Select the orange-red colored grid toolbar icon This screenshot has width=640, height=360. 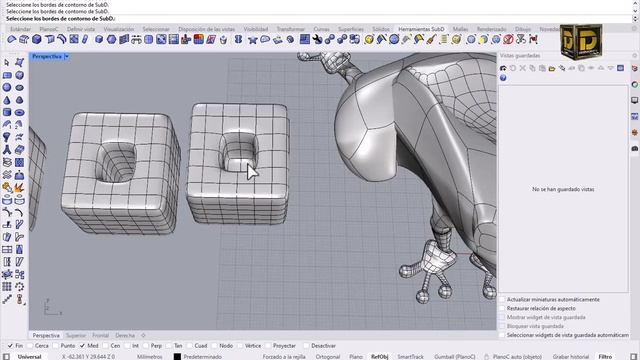click(x=198, y=39)
